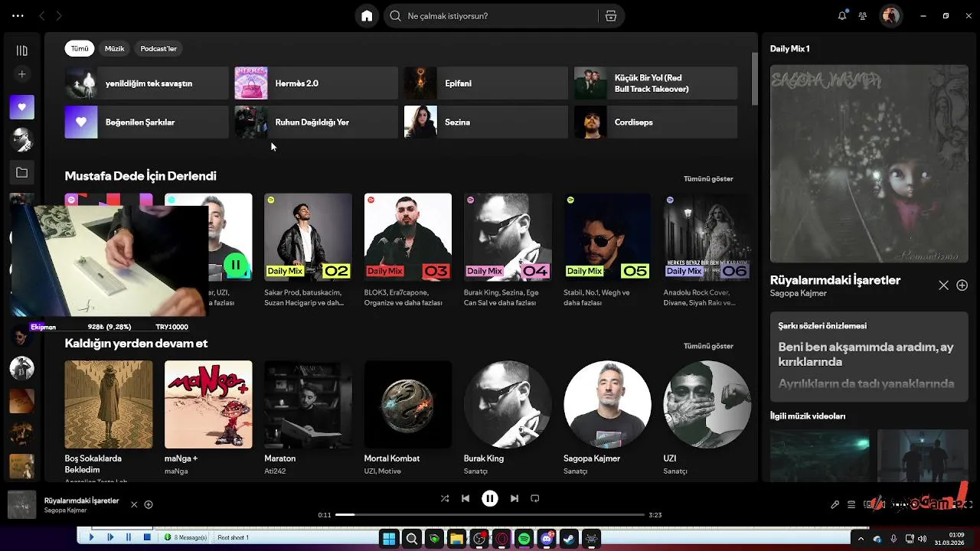Go forward with the right arrow
The image size is (980, 551).
coord(59,16)
